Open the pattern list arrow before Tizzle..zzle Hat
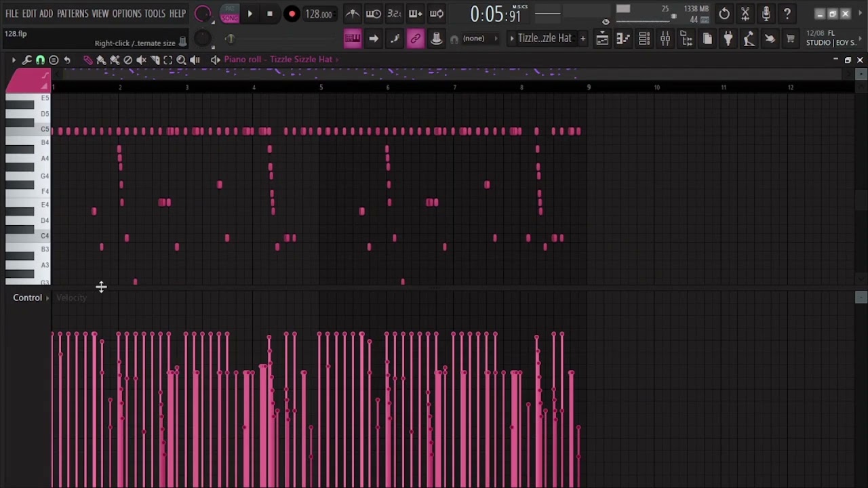 pyautogui.click(x=512, y=39)
